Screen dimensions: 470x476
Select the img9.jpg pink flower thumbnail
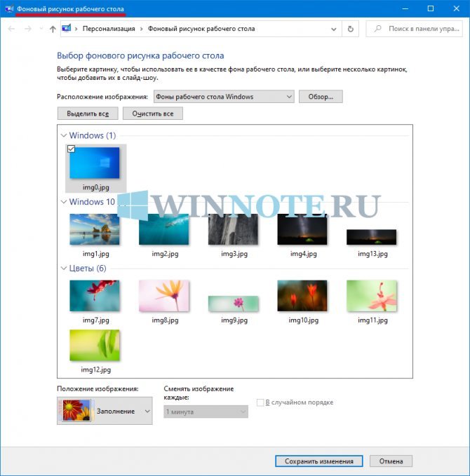point(233,304)
